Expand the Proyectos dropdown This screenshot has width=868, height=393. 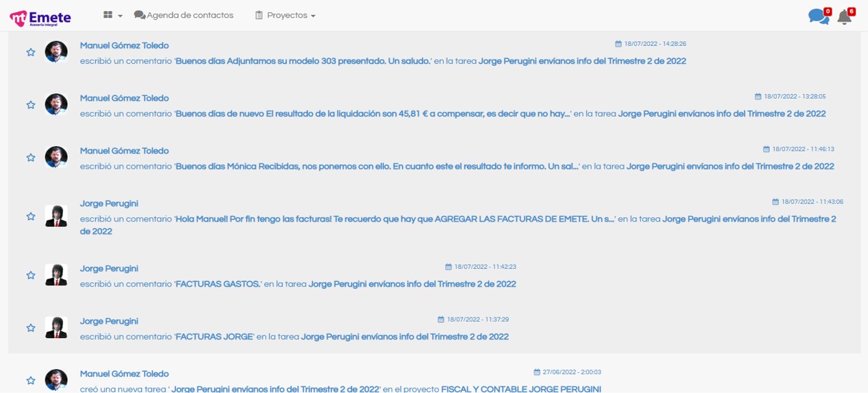(286, 15)
